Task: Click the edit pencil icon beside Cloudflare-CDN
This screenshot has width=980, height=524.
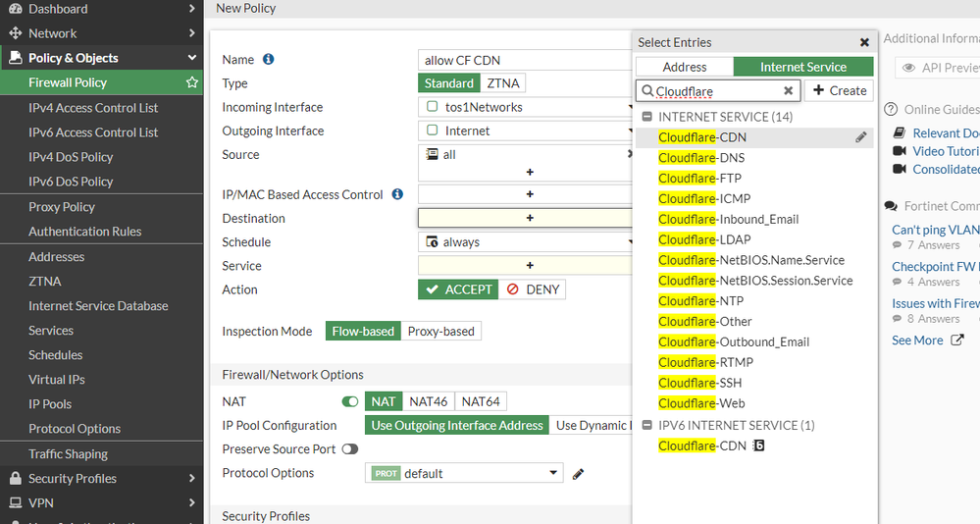Action: tap(861, 137)
